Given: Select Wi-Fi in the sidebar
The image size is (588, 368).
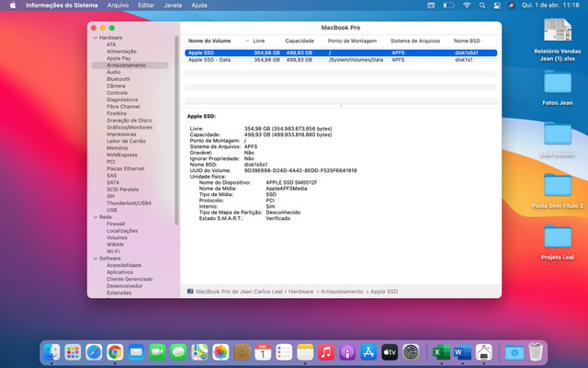Looking at the screenshot, I should point(113,251).
